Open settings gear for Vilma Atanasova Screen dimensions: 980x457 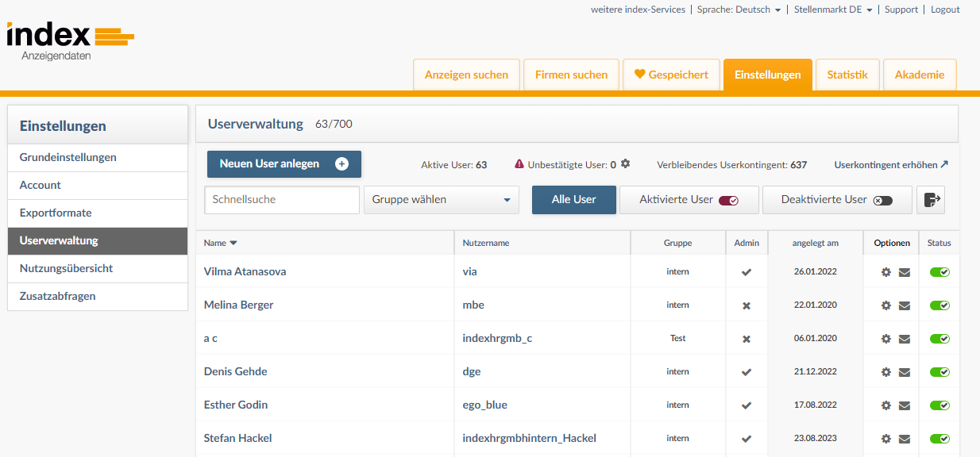tap(885, 271)
